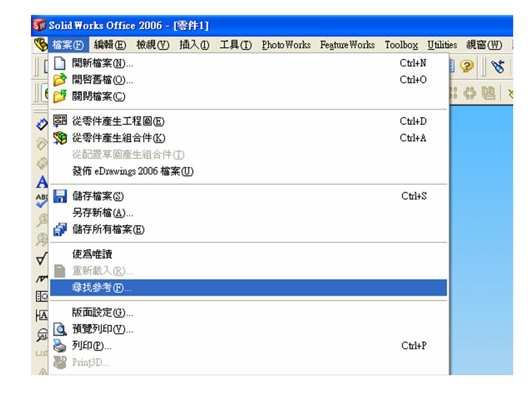This screenshot has height=399, width=532.
Task: Open the 檔案(F) menu
Action: click(68, 45)
